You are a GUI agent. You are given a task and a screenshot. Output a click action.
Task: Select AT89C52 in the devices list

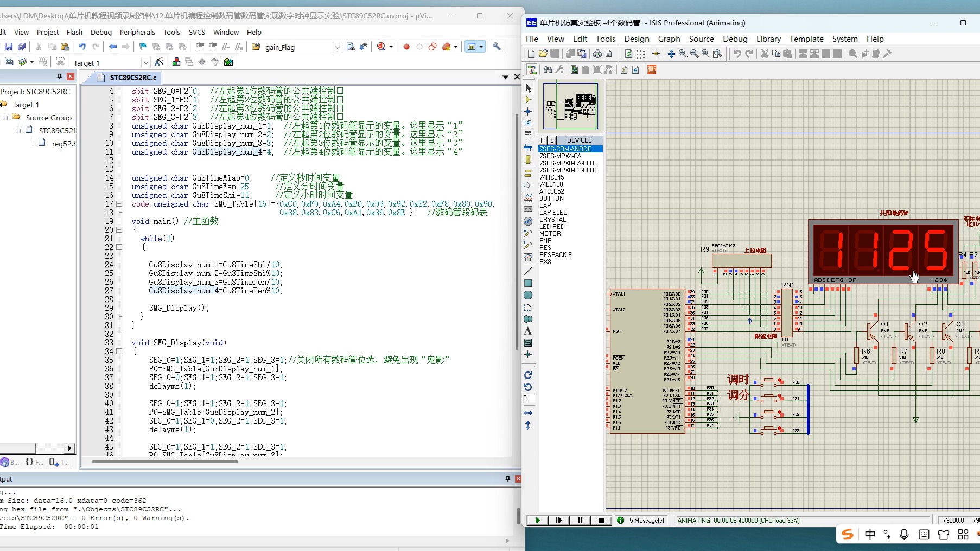click(x=552, y=191)
